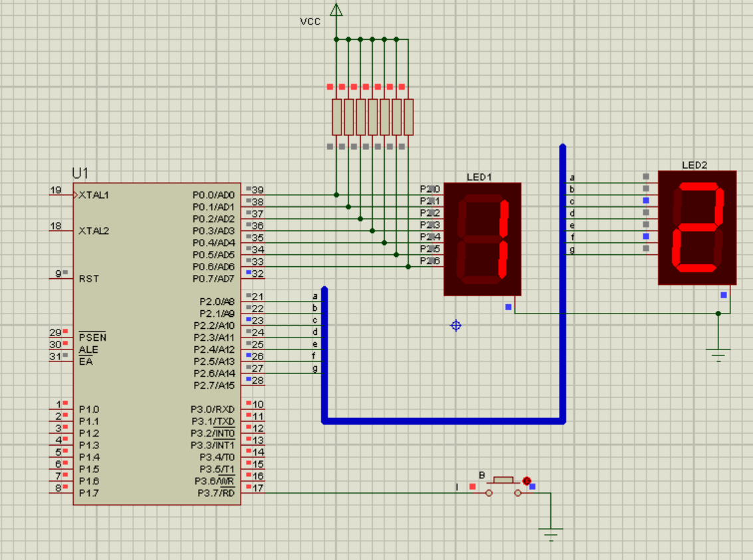753x560 pixels.
Task: Click the P3.0/RXD pin label
Action: click(212, 409)
